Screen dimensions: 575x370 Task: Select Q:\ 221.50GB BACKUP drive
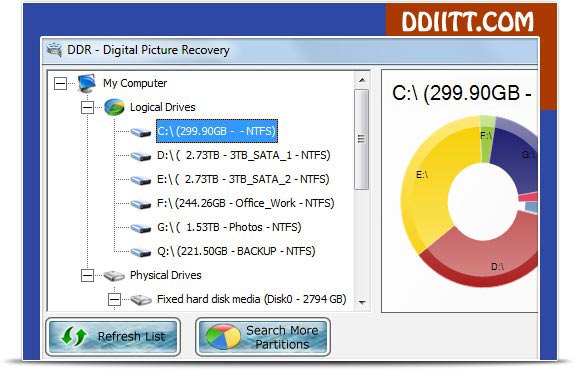236,251
